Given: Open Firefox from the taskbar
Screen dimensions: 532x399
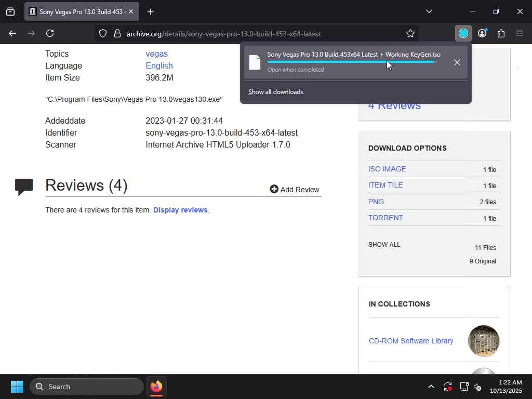Looking at the screenshot, I should coord(156,387).
